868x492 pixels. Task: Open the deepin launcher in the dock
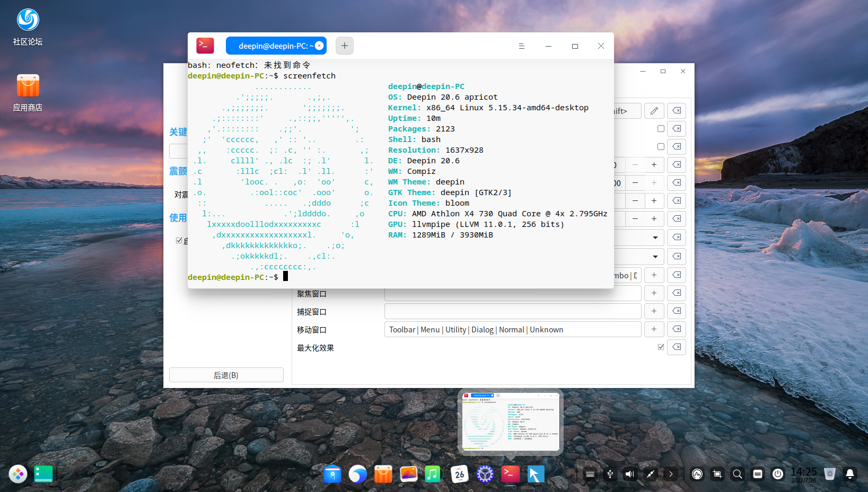click(18, 474)
